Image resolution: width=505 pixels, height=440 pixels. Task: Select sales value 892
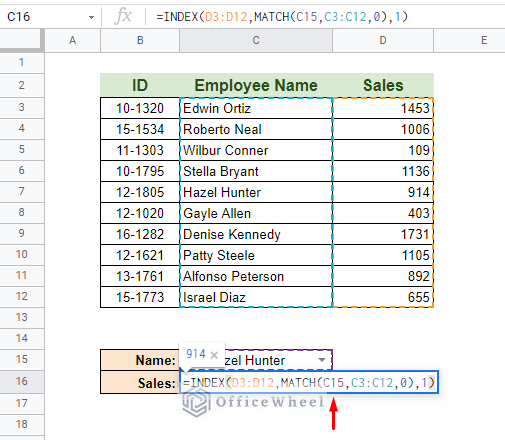coord(383,276)
